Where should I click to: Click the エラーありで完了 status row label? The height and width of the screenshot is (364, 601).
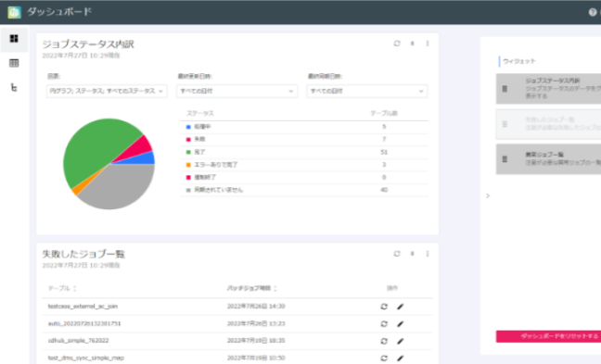(x=216, y=165)
